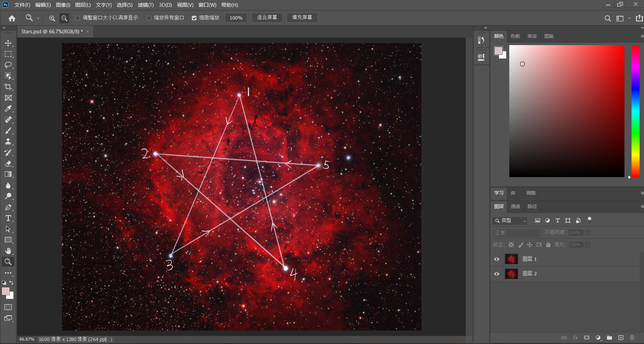Open the Edit Toolbar three-dots menu
This screenshot has height=344, width=644.
tap(8, 273)
